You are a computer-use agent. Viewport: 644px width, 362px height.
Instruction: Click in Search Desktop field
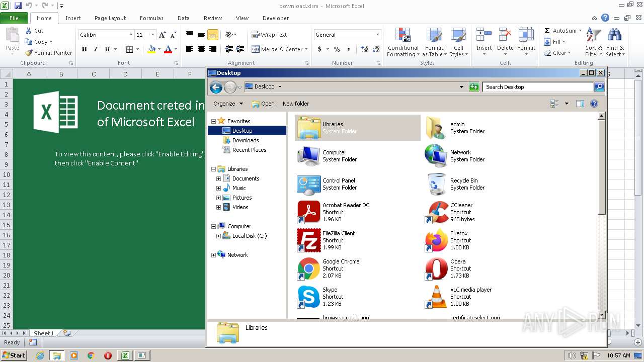[537, 87]
